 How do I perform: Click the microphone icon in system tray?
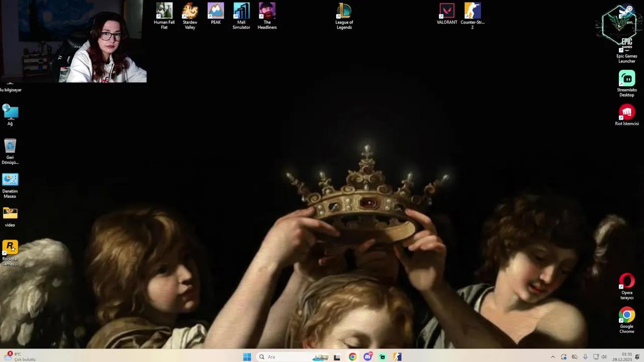(x=585, y=357)
